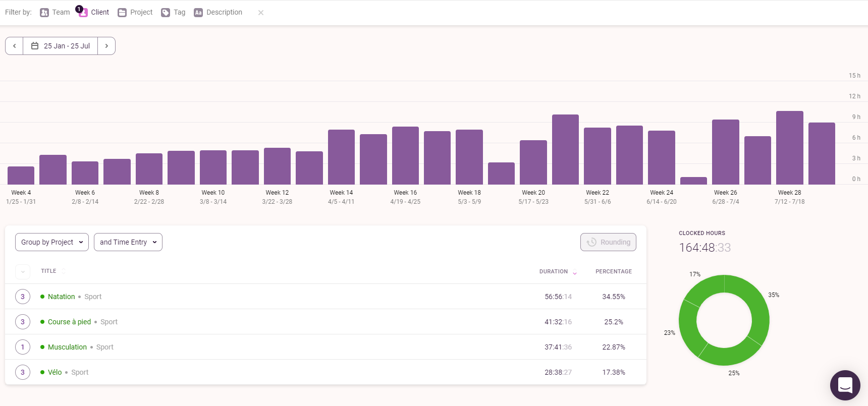The height and width of the screenshot is (406, 868).
Task: Open the chat support widget
Action: pos(845,385)
